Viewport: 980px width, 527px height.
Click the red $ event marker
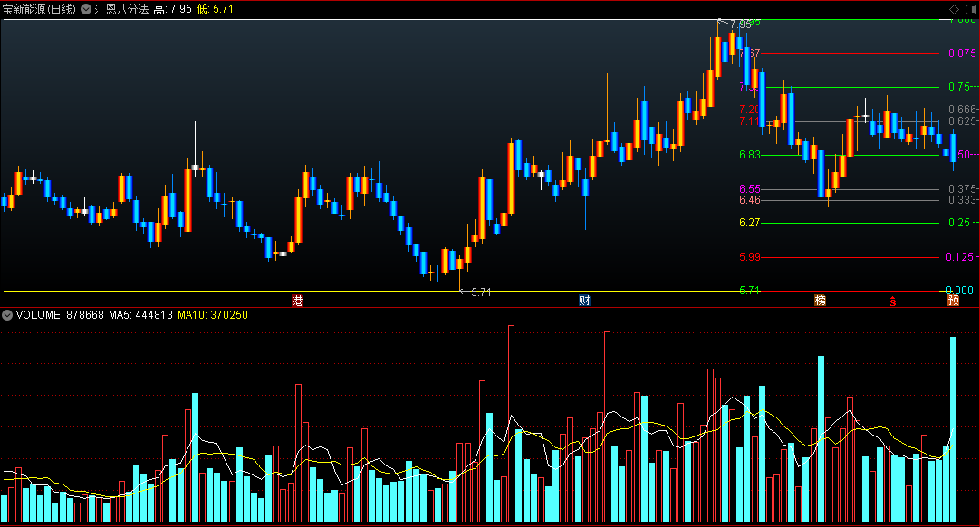click(x=892, y=302)
